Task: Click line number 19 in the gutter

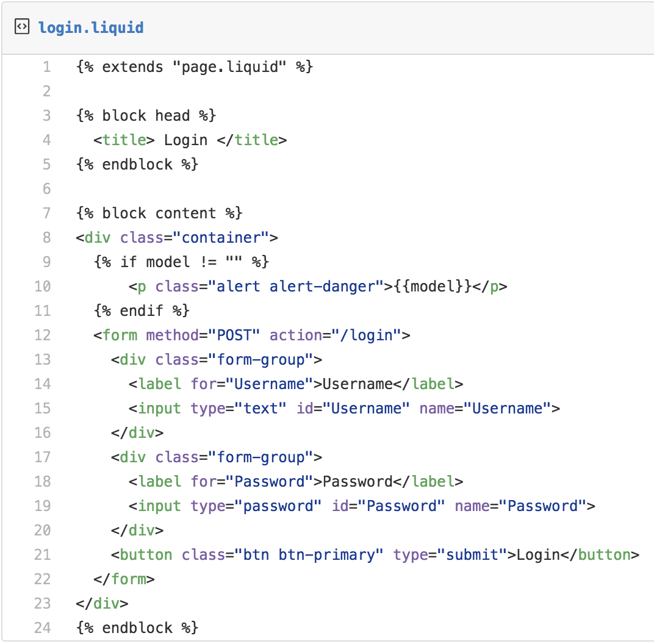Action: pos(43,506)
